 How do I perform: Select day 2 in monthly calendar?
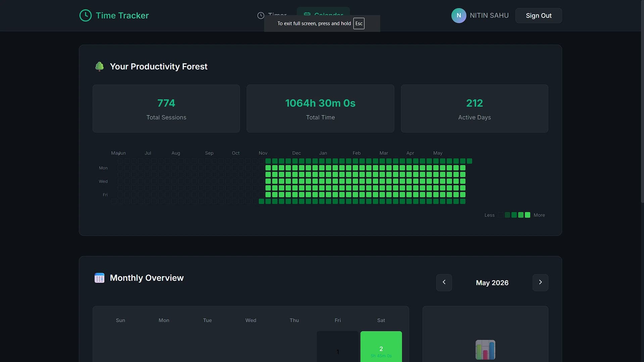pyautogui.click(x=381, y=347)
